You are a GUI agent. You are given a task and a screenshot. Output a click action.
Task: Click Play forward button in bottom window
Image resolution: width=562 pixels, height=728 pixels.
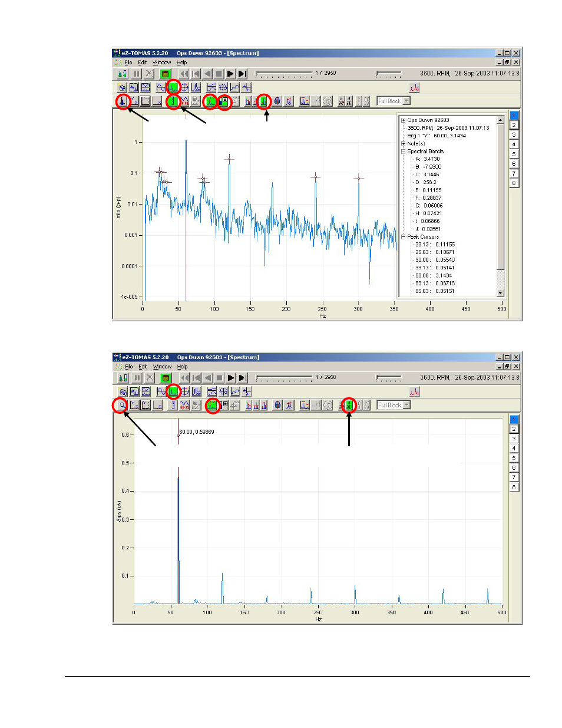tap(232, 378)
